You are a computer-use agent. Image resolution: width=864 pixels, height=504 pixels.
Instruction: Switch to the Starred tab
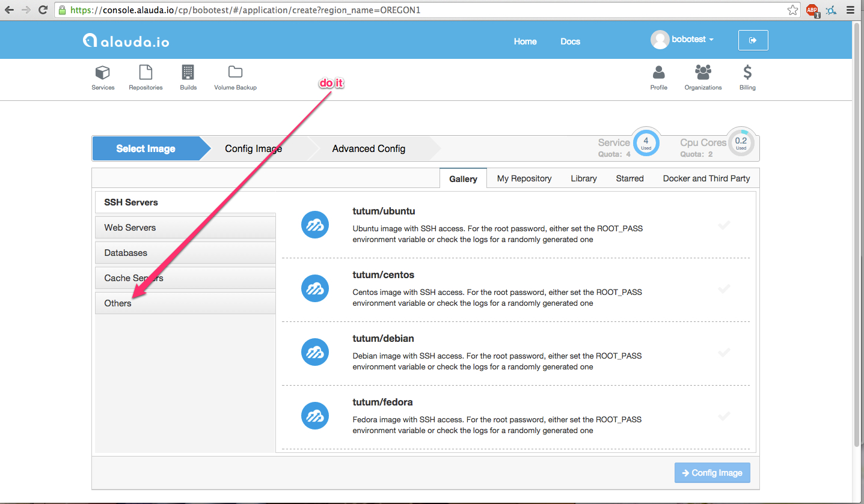(x=630, y=178)
